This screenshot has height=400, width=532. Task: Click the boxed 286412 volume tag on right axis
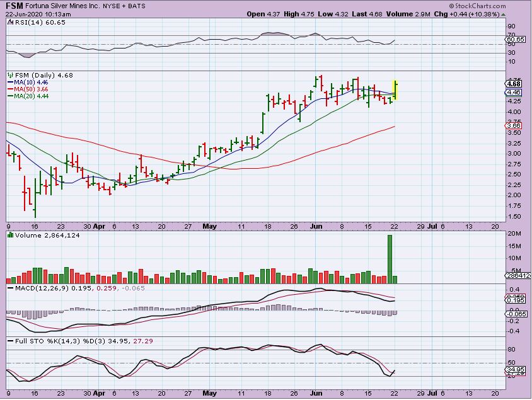pyautogui.click(x=518, y=276)
